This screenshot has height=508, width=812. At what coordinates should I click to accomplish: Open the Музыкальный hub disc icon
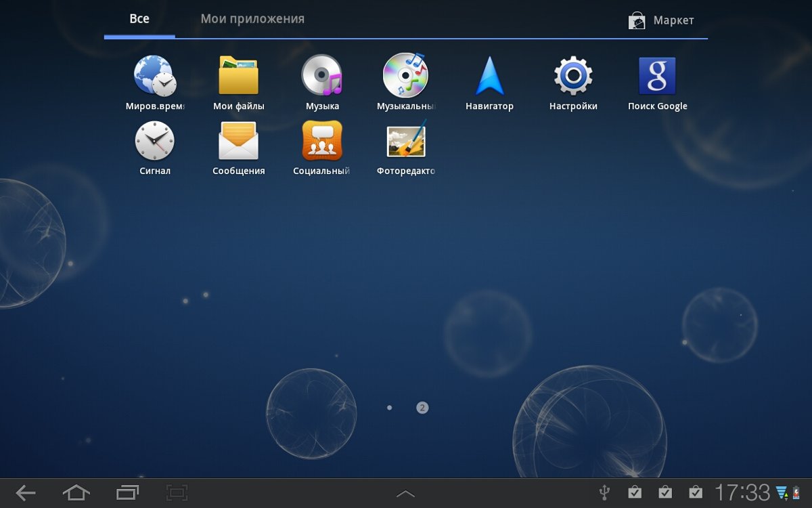405,77
